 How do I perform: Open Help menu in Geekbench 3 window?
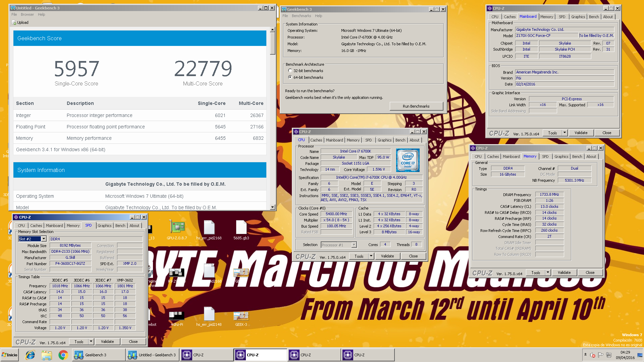318,16
